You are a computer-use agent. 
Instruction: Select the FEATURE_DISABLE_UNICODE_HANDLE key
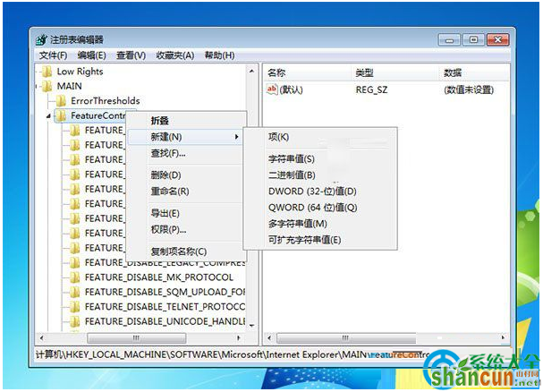click(165, 321)
